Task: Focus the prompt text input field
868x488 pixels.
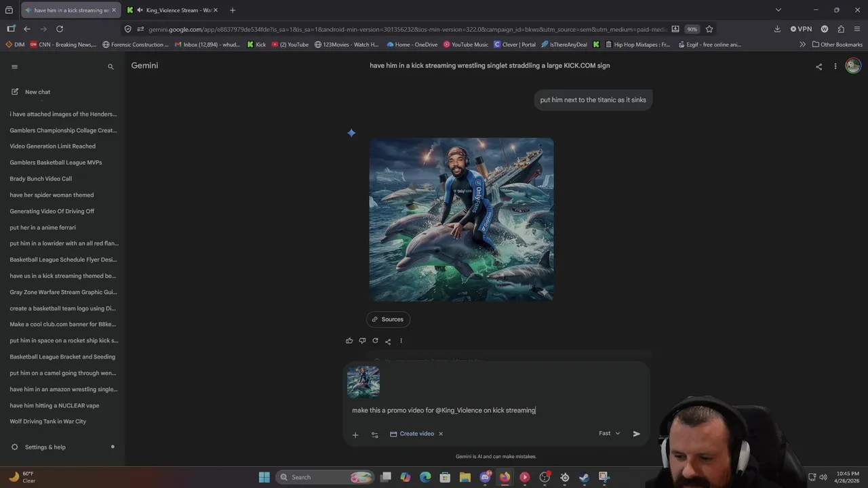Action: tap(496, 410)
